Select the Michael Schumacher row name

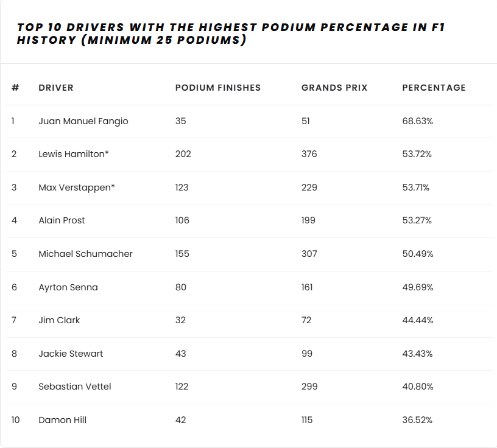click(85, 254)
